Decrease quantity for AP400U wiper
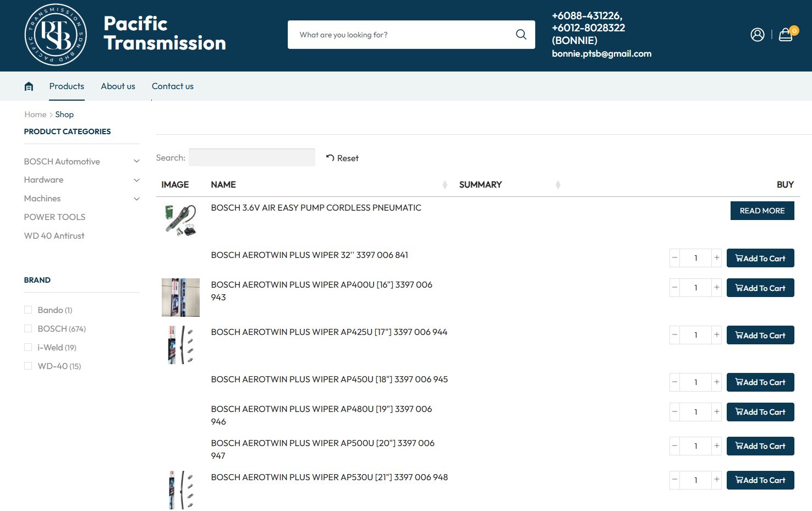Screen dimensions: 812x511 click(675, 288)
